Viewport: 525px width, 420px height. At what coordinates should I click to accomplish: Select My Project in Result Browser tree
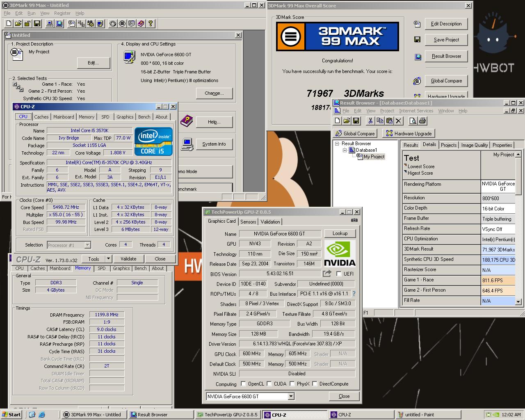(374, 157)
